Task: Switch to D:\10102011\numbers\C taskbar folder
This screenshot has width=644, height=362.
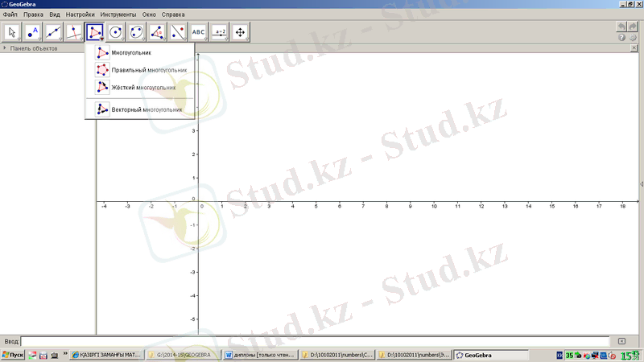Action: pos(337,355)
